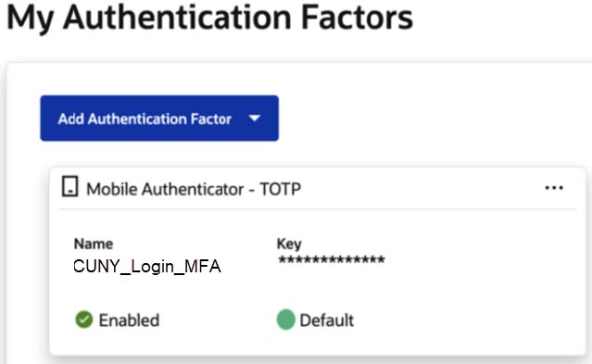This screenshot has width=592, height=364.
Task: Click the 'Add' word in the blue button
Action: 70,119
